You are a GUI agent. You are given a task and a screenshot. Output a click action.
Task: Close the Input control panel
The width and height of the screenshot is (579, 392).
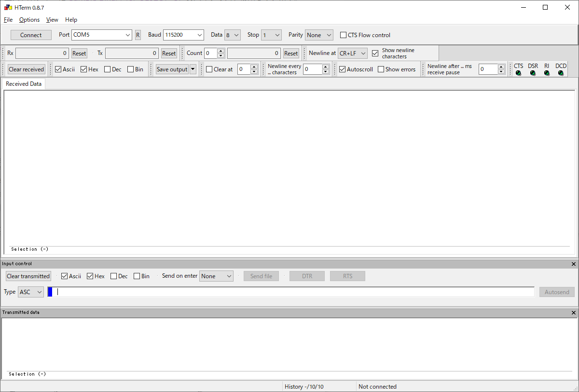[x=574, y=264]
